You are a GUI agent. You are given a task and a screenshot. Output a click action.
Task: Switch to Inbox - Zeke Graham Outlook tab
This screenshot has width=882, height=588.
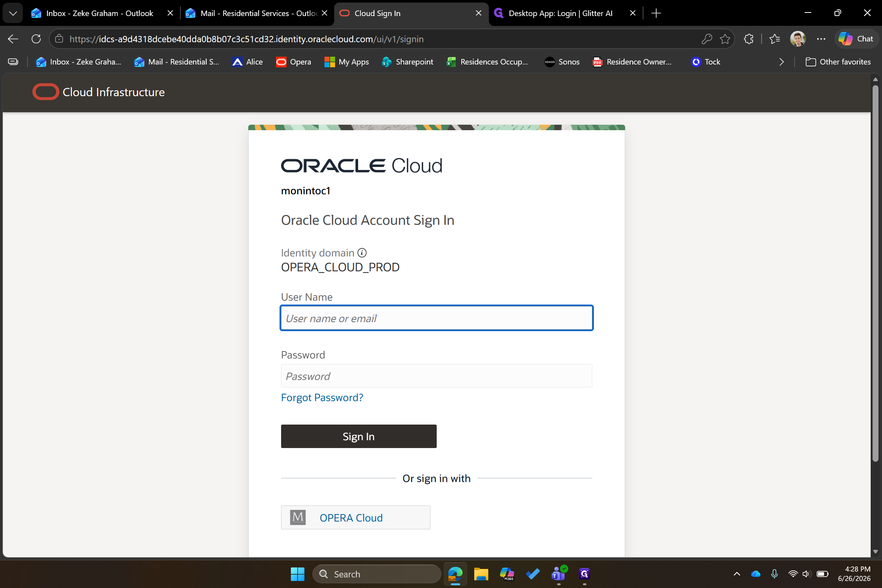pos(99,13)
